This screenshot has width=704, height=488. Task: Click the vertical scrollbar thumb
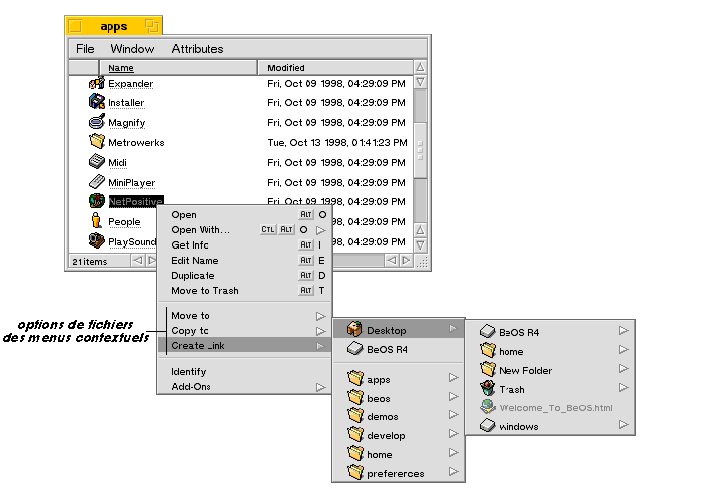click(x=420, y=150)
